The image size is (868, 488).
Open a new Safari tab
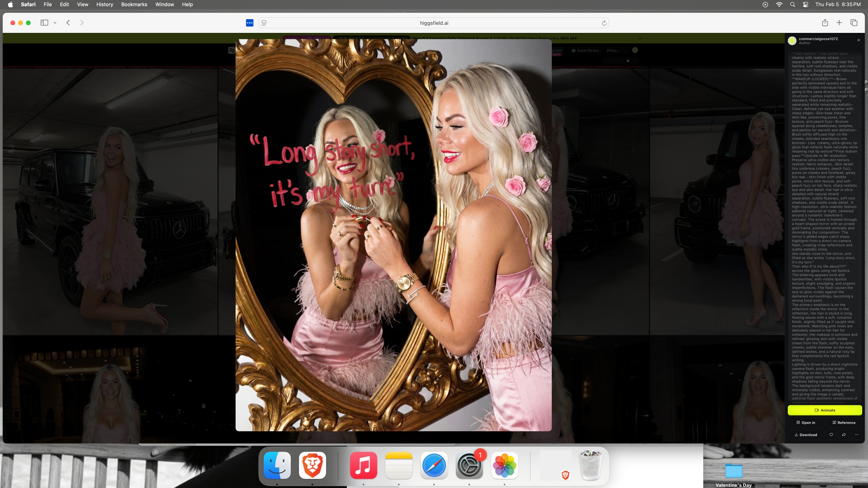[x=839, y=23]
